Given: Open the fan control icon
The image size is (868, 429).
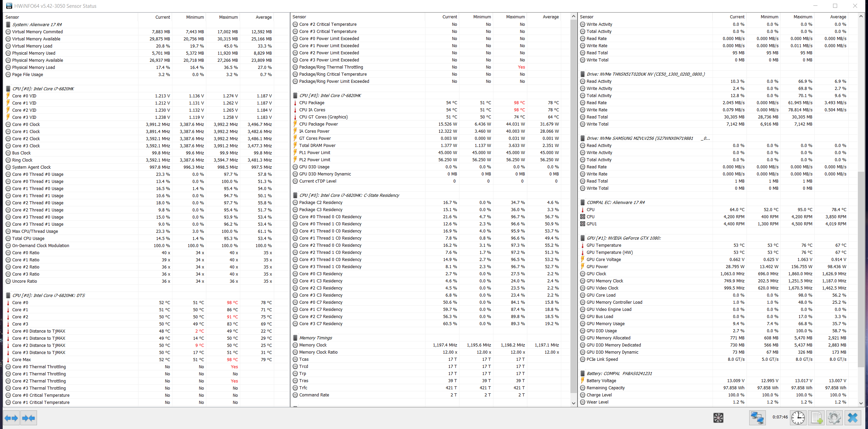Looking at the screenshot, I should (x=718, y=418).
